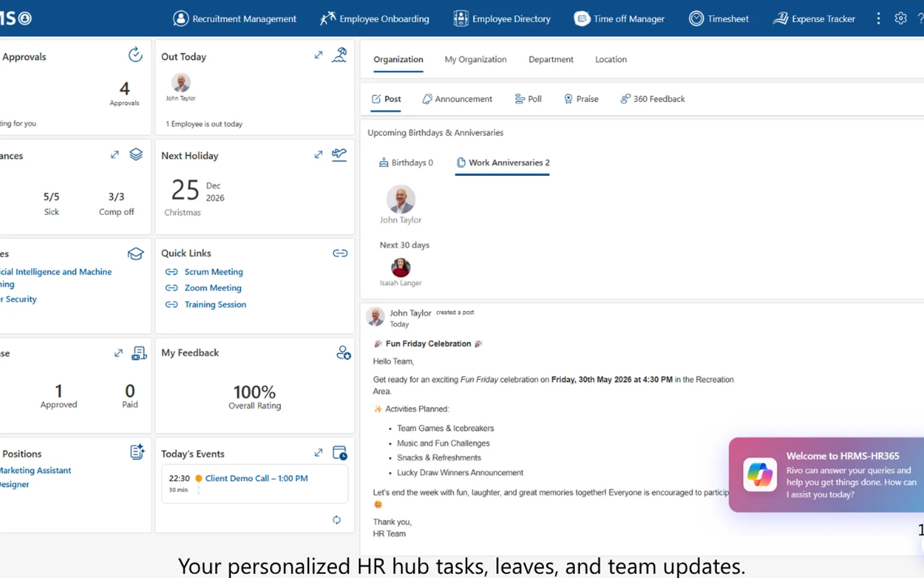Click the Next Holiday airplane icon
This screenshot has height=578, width=924.
pos(340,154)
